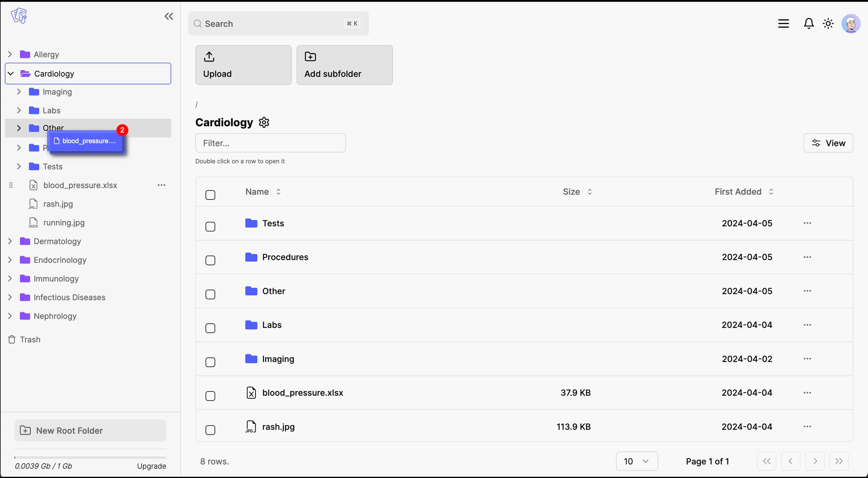Click the light/dark mode toggle icon
868x478 pixels.
(x=828, y=24)
